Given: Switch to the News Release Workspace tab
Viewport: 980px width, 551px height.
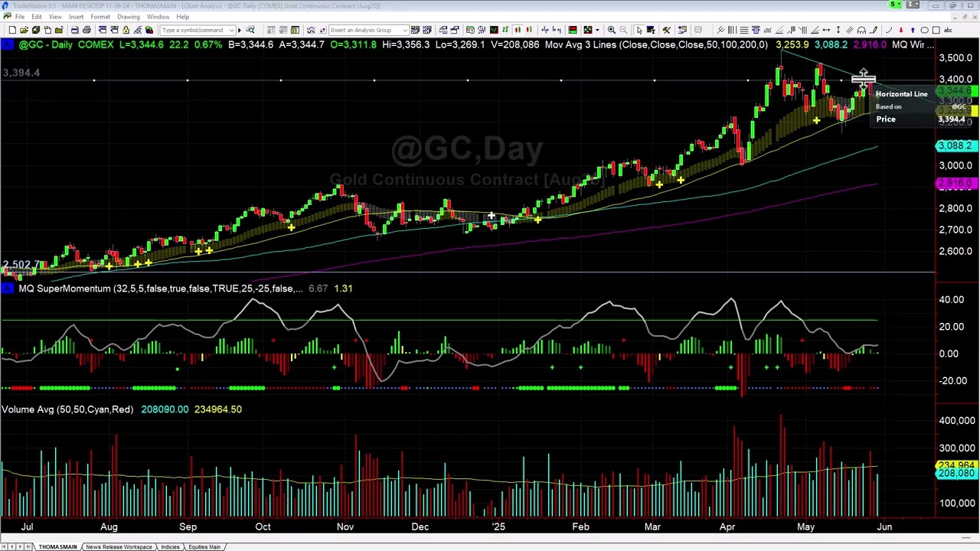Looking at the screenshot, I should [119, 546].
